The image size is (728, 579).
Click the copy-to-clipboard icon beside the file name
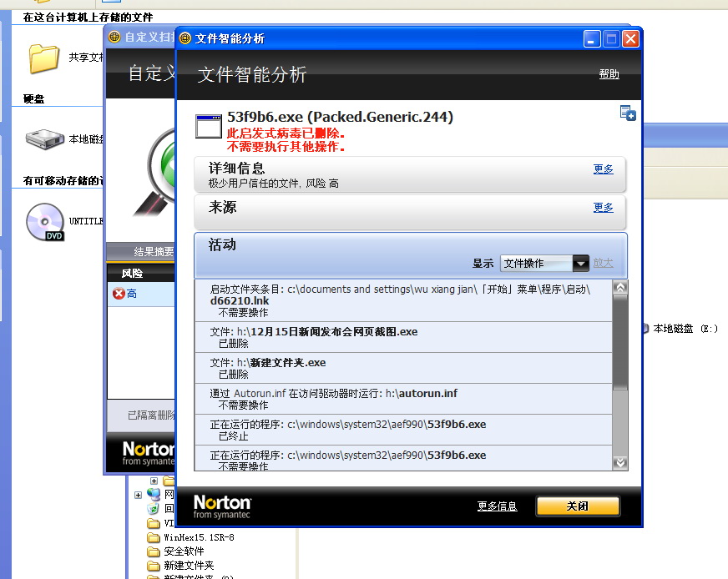628,113
